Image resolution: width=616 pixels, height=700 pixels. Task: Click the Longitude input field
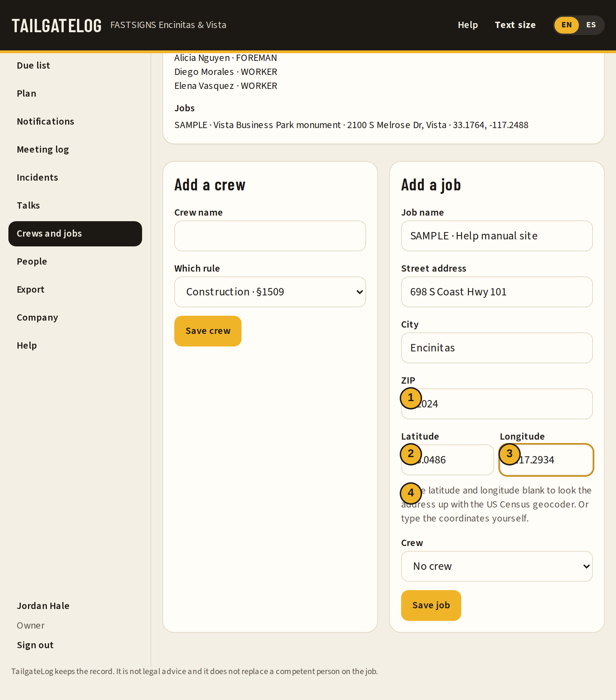[546, 460]
